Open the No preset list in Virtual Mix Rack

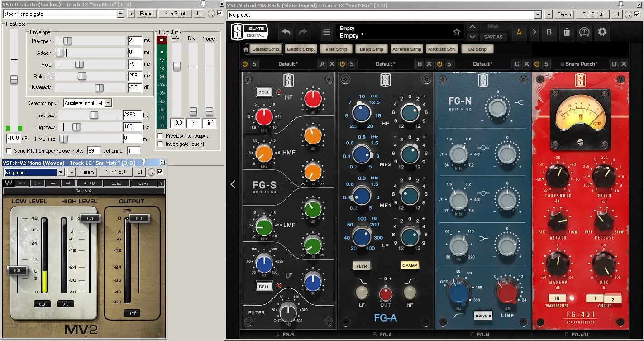pos(538,14)
